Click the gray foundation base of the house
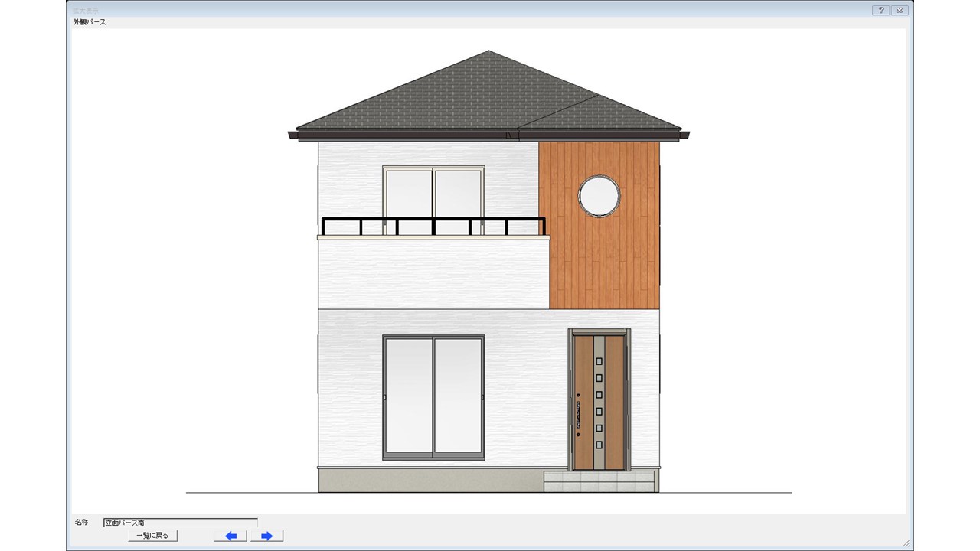 click(x=429, y=480)
